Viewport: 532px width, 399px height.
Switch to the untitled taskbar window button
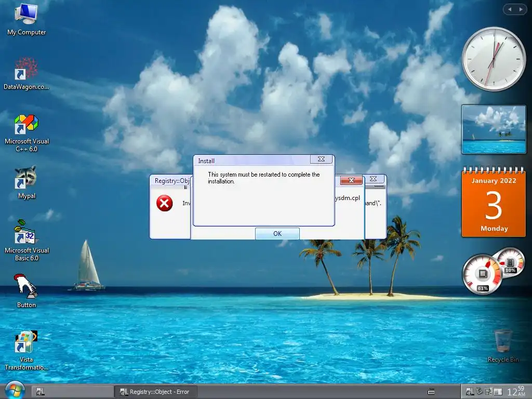[x=73, y=392]
